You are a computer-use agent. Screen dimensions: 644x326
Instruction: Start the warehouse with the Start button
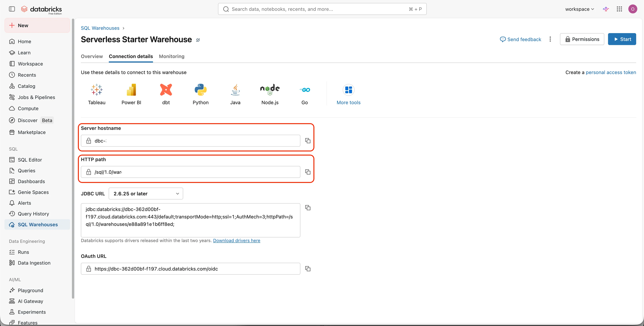click(x=622, y=39)
